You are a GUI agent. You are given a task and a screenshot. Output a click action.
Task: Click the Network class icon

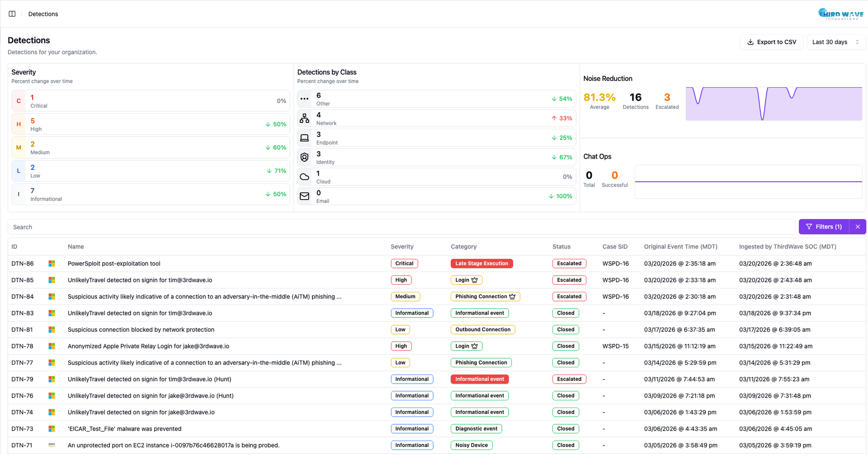(x=305, y=118)
